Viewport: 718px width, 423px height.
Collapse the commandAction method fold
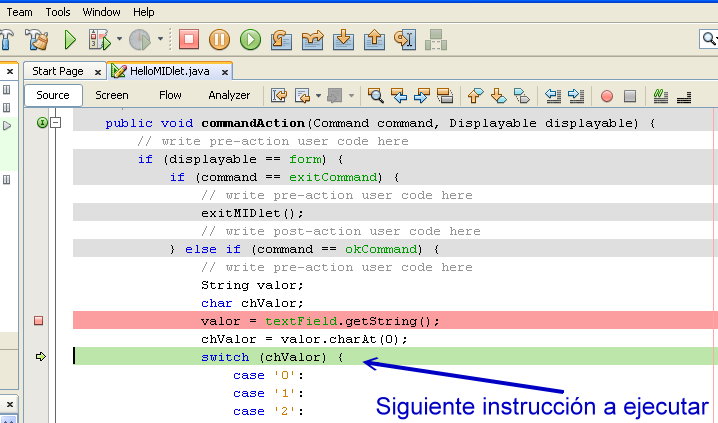56,123
